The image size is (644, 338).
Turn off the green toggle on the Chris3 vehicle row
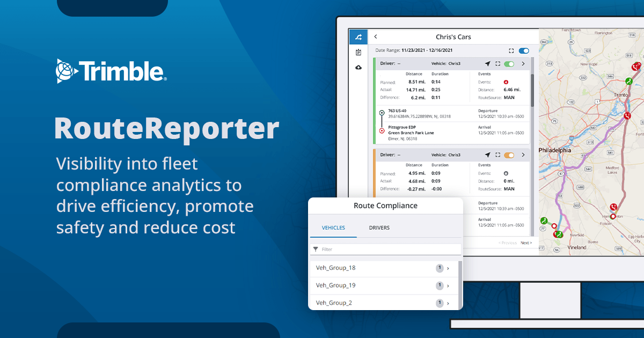click(508, 63)
